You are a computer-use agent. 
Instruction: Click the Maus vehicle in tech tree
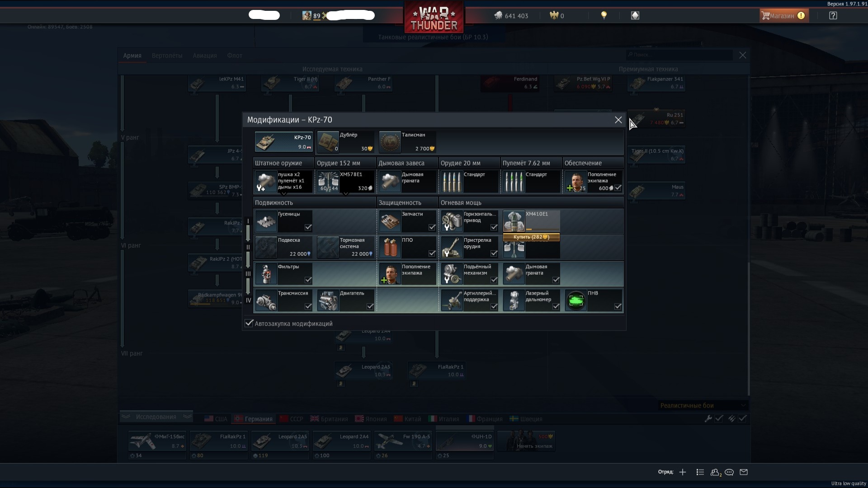pos(656,191)
